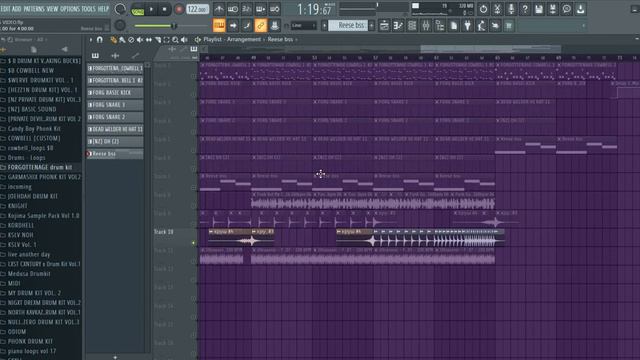Toggle the metronome icon
The height and width of the screenshot is (360, 640).
pos(219,9)
